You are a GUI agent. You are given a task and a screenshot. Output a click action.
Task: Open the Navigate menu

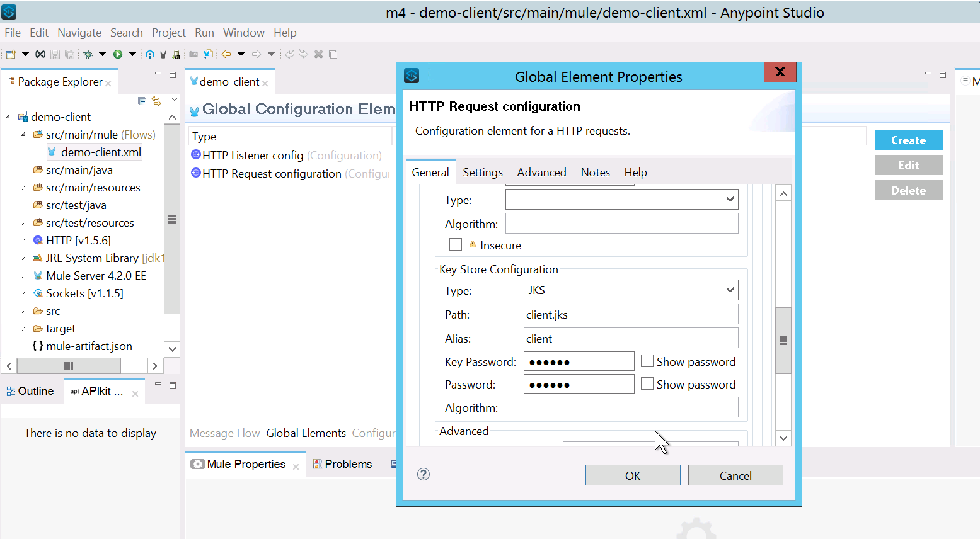(79, 33)
